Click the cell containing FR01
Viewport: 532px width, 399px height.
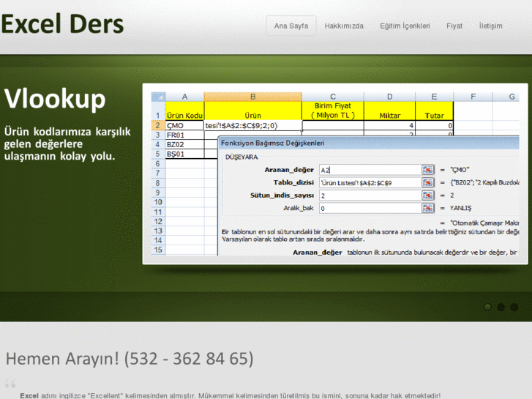coord(185,135)
